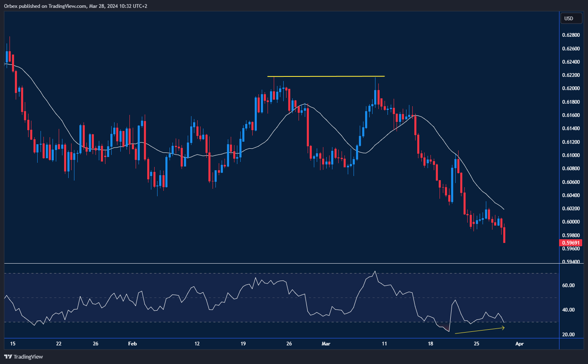Click the TradingView logo icon
588x364 pixels.
coord(8,357)
